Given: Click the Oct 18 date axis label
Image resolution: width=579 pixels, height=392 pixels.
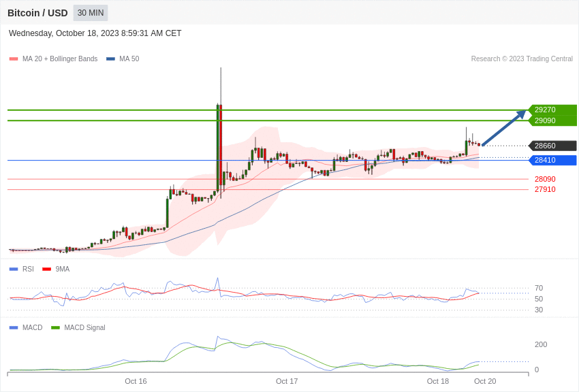Looking at the screenshot, I should point(437,381).
